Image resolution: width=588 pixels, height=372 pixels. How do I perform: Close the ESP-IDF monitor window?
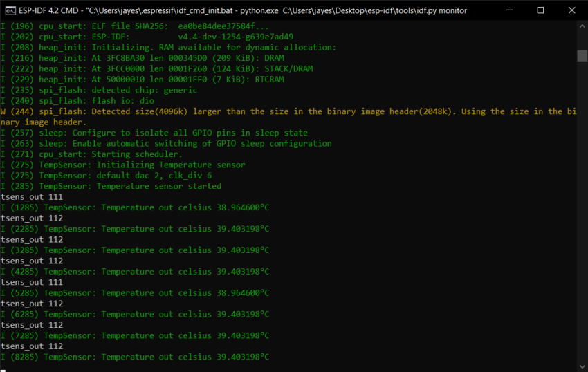click(572, 10)
